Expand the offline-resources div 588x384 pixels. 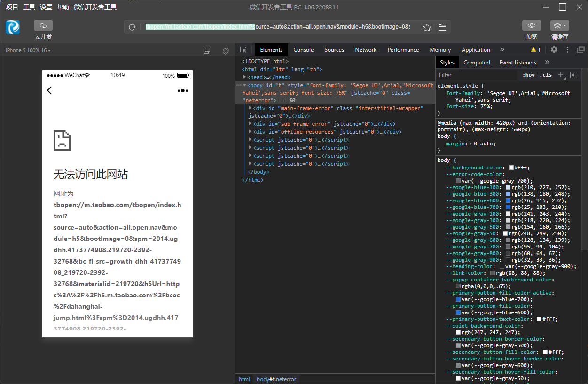251,132
